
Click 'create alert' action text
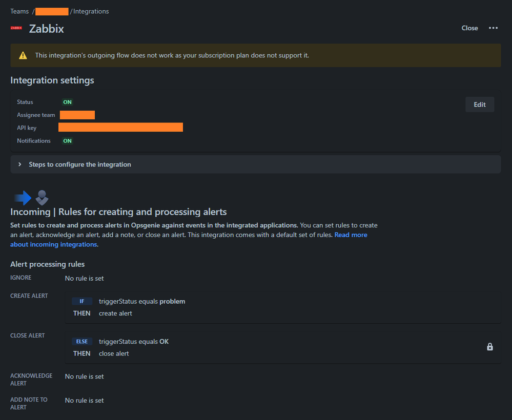pos(116,313)
